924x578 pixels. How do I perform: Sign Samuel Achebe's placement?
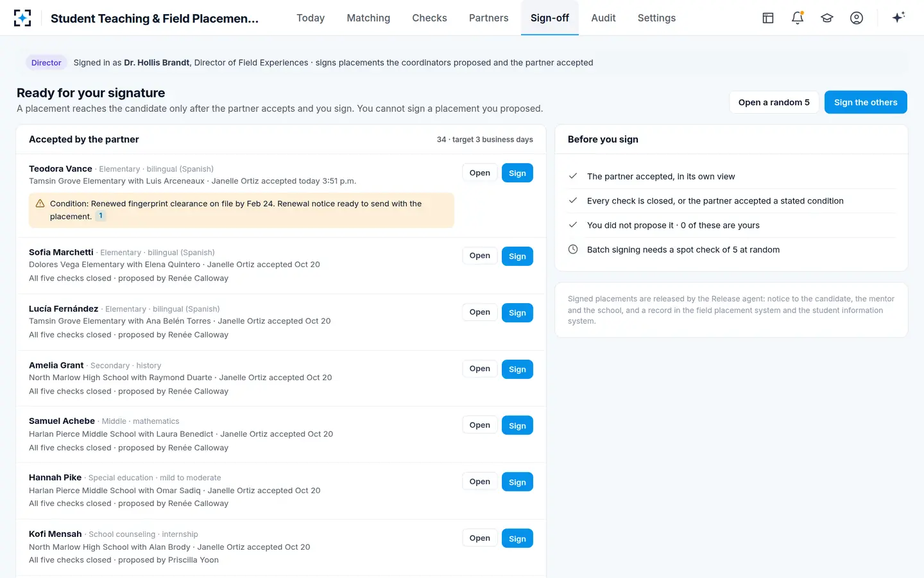pos(517,426)
